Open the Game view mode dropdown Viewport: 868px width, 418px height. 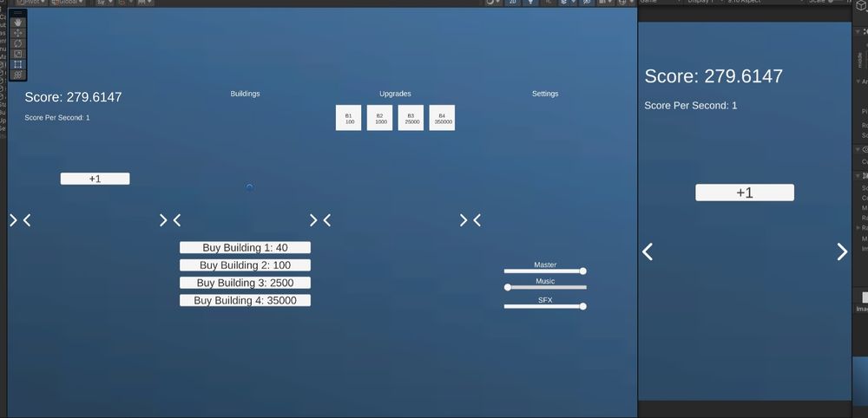[x=661, y=3]
